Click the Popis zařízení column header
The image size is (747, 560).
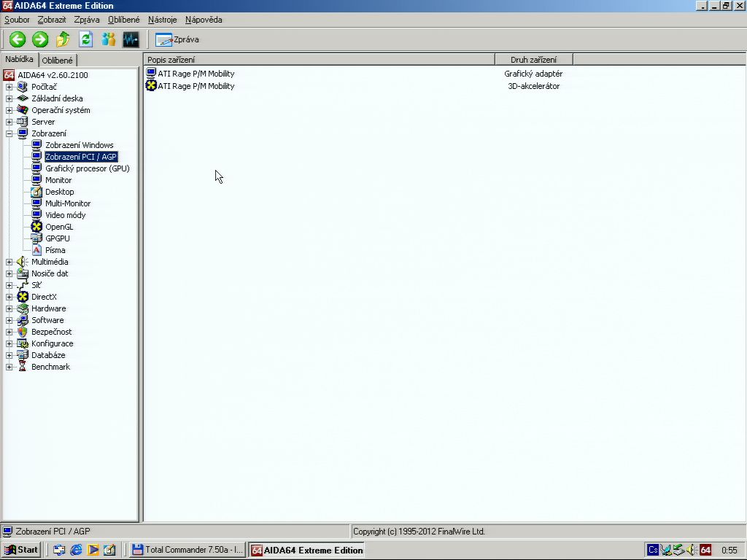point(320,60)
